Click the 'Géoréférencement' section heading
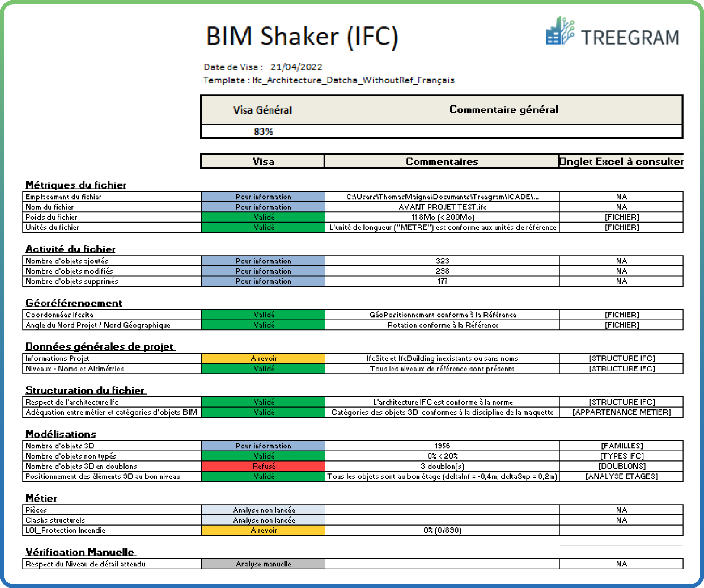704x588 pixels. click(x=74, y=303)
